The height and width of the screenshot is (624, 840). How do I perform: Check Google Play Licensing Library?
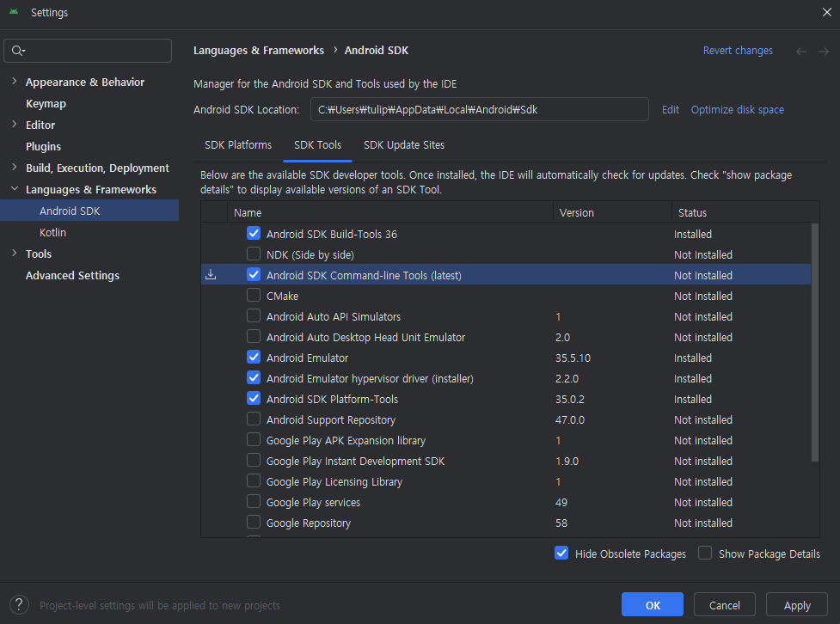click(x=254, y=481)
